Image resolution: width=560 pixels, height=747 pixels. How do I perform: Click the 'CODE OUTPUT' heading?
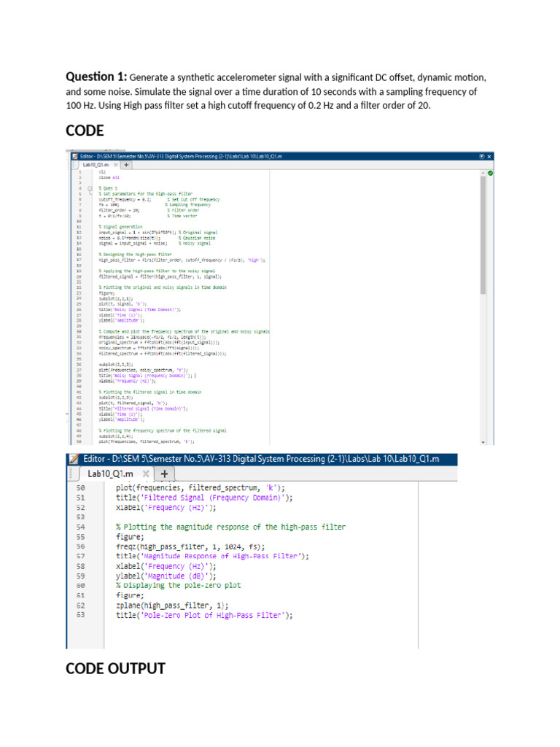115,668
